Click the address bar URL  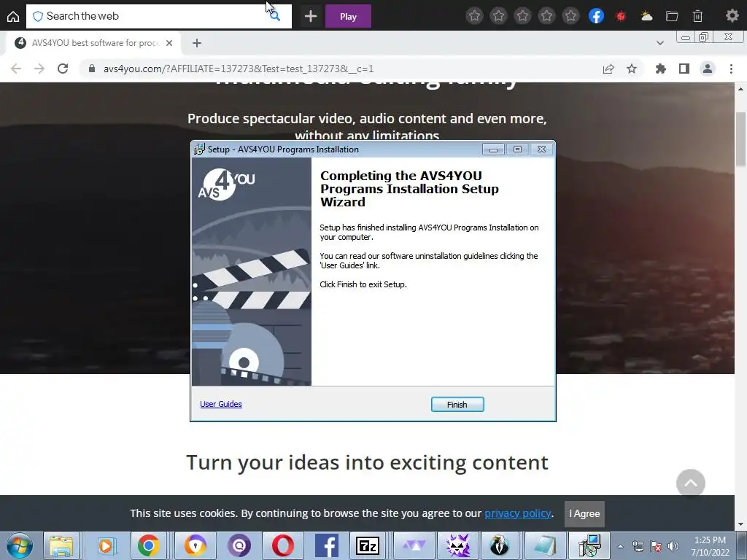[x=239, y=69]
